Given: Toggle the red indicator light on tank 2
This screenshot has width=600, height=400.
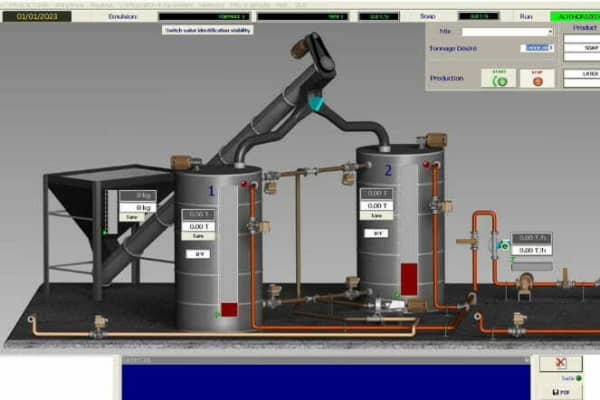Looking at the screenshot, I should click(425, 163).
